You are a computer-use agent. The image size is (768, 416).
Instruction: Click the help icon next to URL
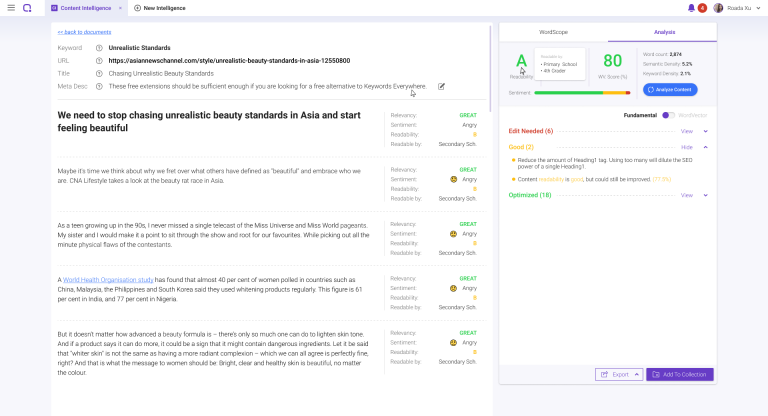pos(99,60)
